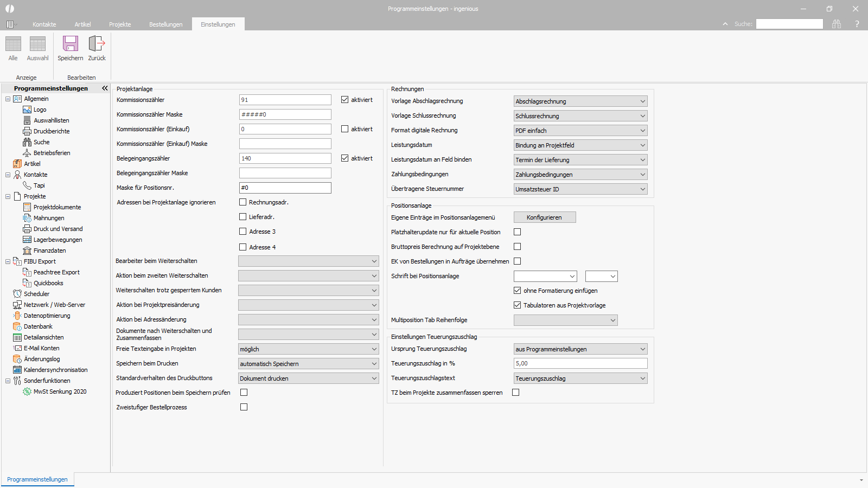Select bottom Programmeinstellungen tab
Viewport: 868px width, 488px height.
(37, 479)
